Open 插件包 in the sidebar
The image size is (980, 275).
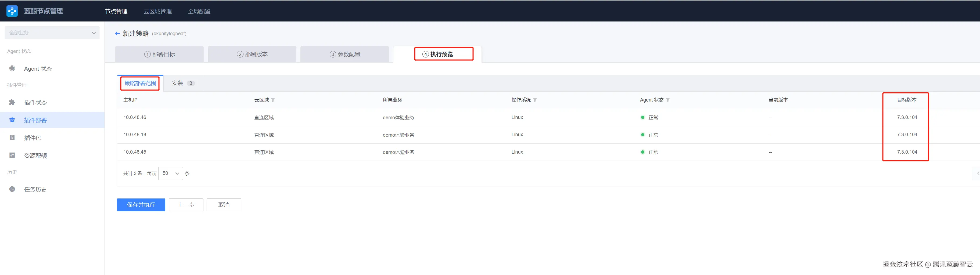[x=52, y=138]
